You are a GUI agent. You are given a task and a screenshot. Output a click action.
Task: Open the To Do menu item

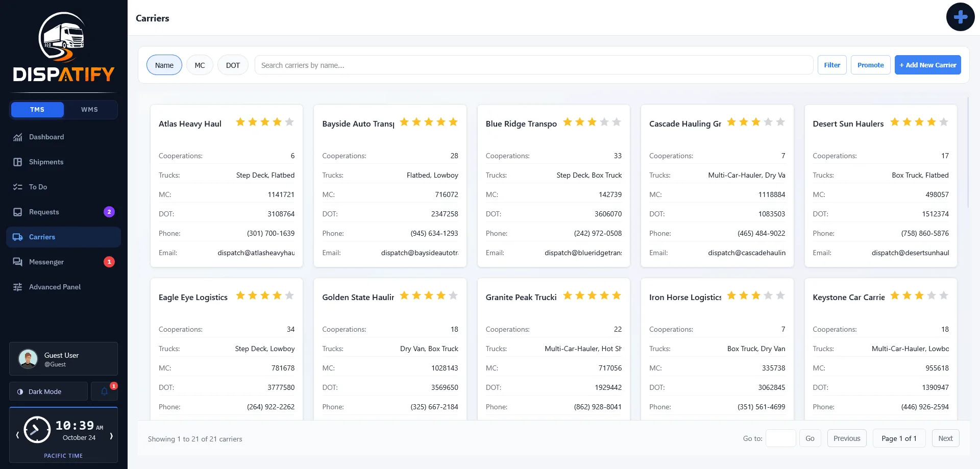point(63,187)
